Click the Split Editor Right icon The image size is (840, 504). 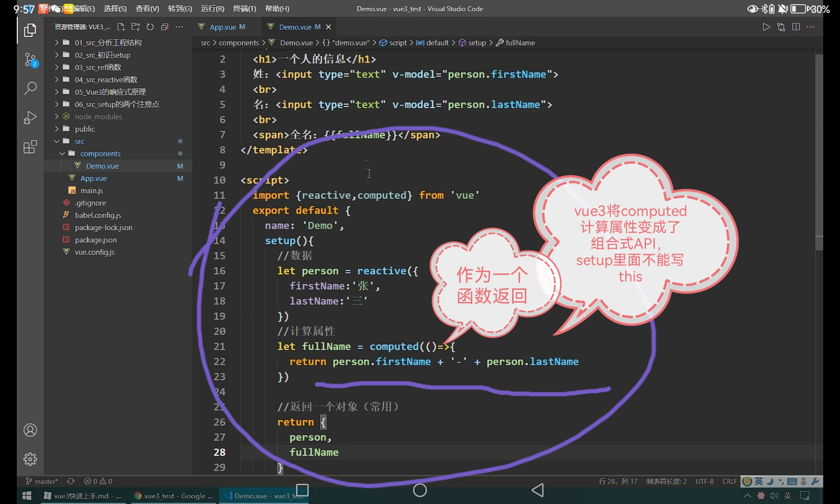(x=796, y=27)
